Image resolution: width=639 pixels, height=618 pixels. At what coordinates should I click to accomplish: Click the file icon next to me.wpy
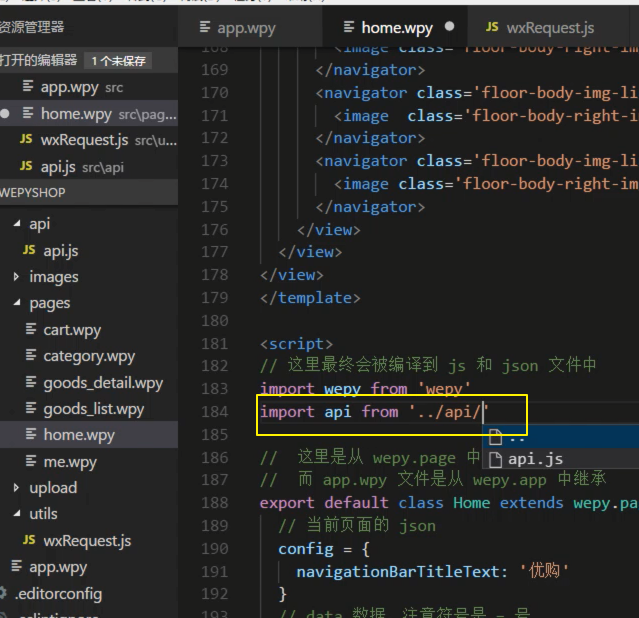pyautogui.click(x=32, y=462)
